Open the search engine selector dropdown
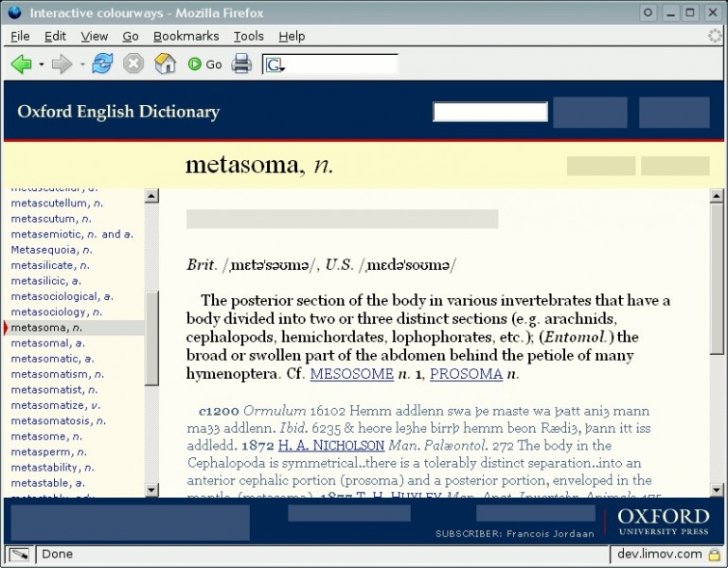This screenshot has width=728, height=568. tap(275, 65)
